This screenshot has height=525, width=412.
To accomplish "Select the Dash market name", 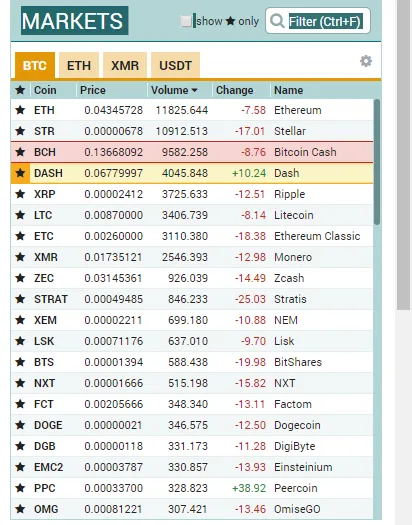I will click(x=286, y=173).
